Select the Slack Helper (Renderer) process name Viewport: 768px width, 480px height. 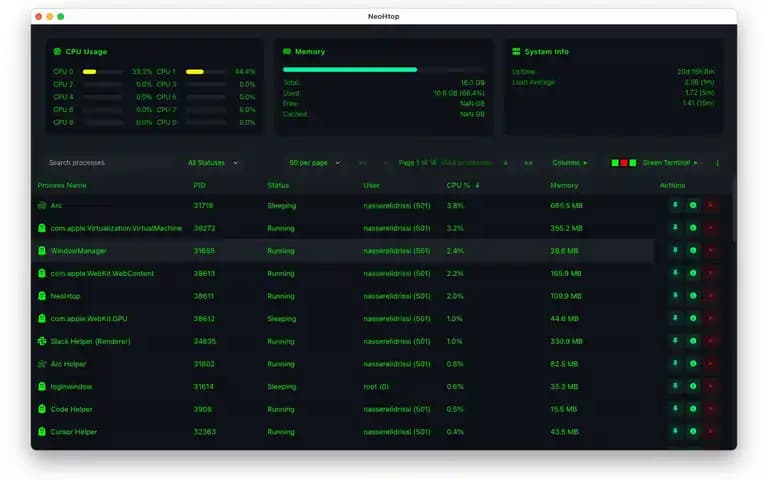90,341
